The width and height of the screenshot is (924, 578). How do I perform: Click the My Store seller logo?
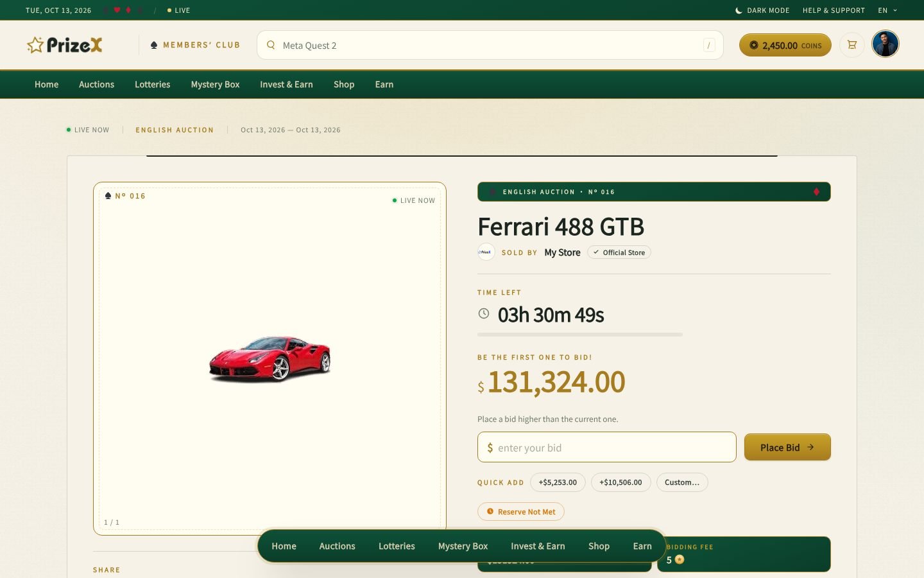(x=486, y=252)
